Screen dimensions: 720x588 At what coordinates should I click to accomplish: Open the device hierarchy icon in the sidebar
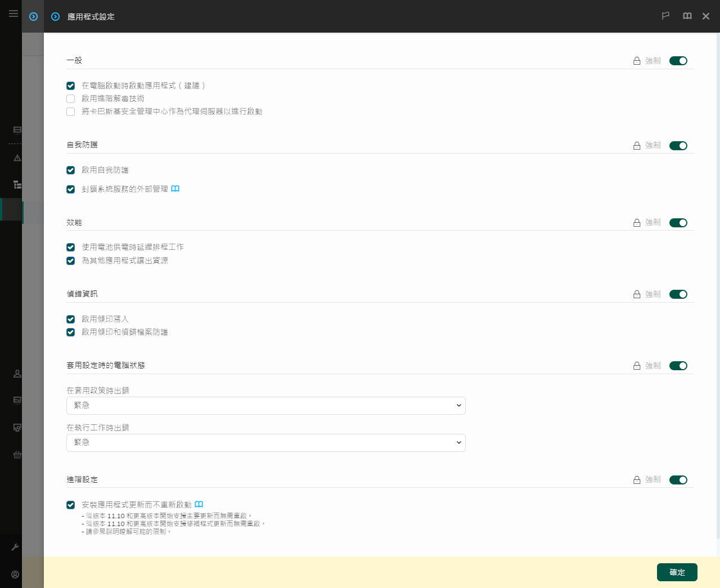[x=17, y=185]
